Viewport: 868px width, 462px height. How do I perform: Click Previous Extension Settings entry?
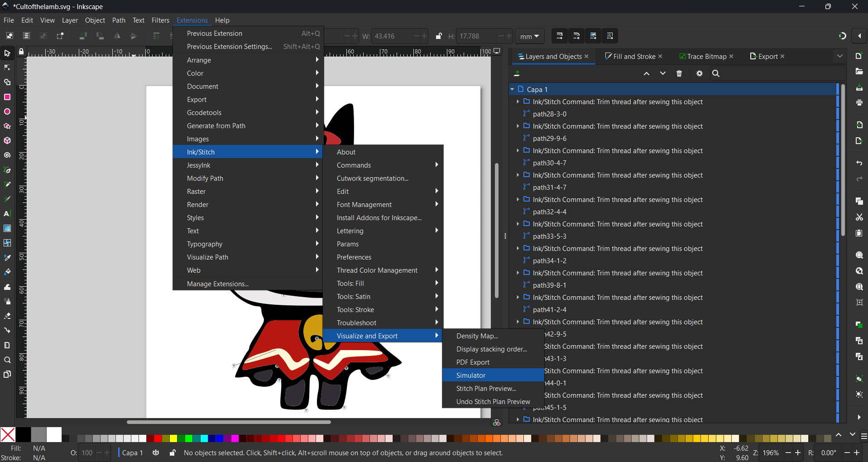pos(248,46)
